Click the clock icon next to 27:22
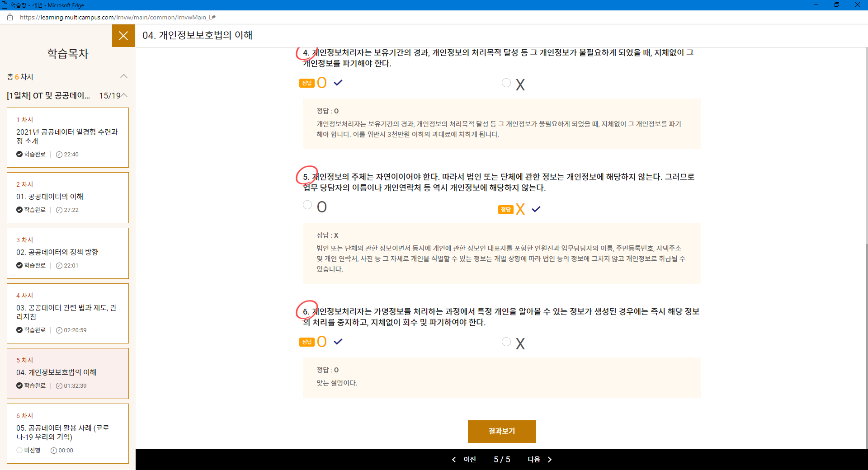Screen dimensions: 868x470 pyautogui.click(x=59, y=210)
